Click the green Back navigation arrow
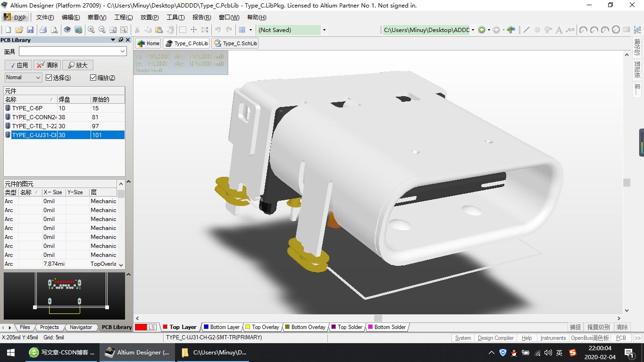This screenshot has height=362, width=644. [482, 30]
